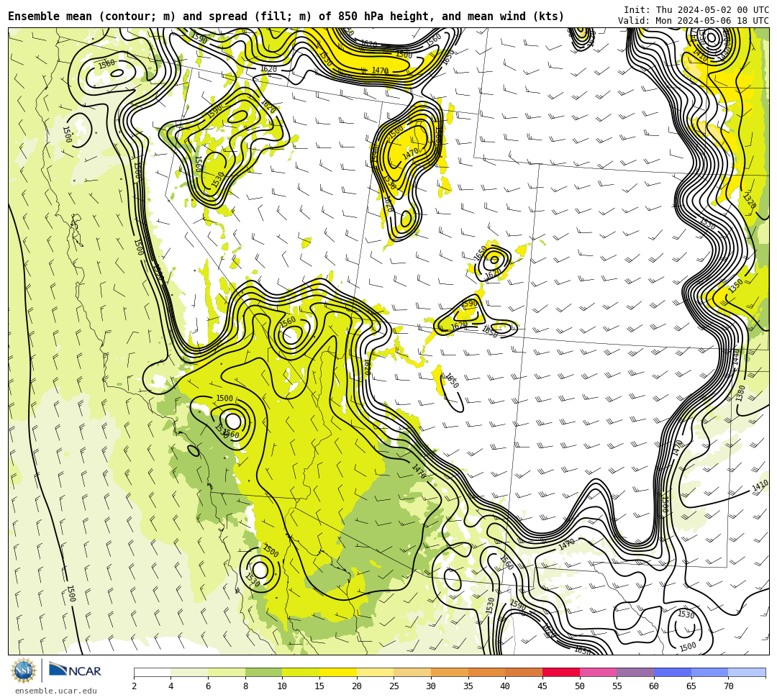Screen dimensions: 777x700
Task: Click the colorbar tick label 20
Action: (357, 686)
